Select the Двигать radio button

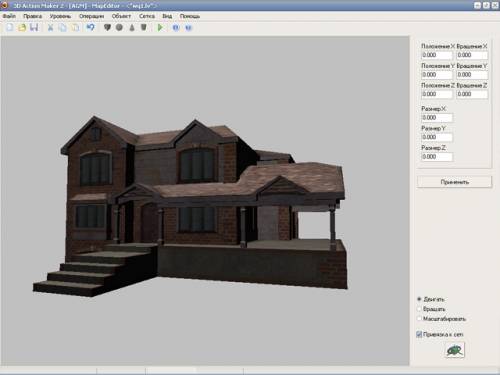coord(419,299)
